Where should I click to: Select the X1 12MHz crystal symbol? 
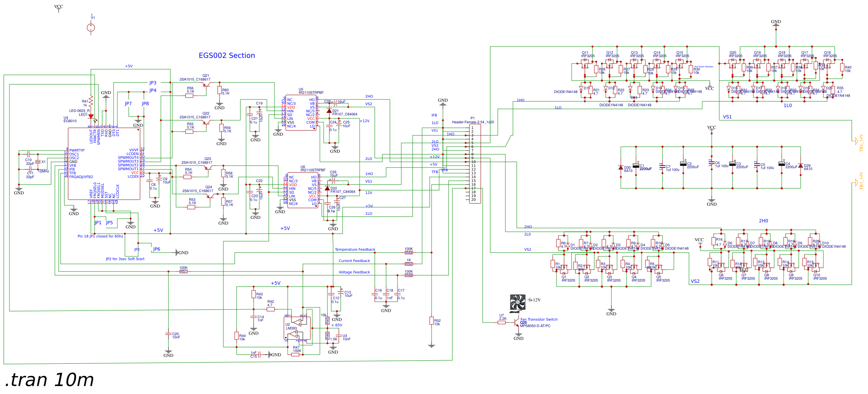pos(37,162)
